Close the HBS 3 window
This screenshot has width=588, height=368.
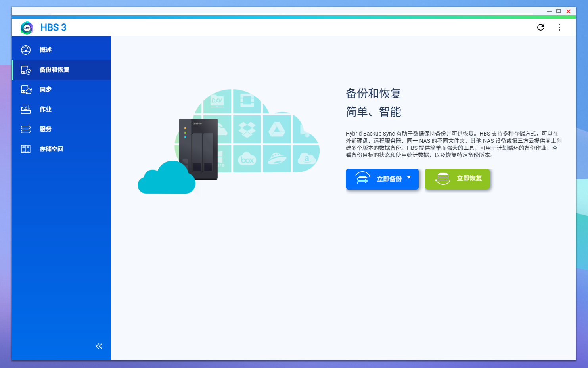[x=568, y=11]
